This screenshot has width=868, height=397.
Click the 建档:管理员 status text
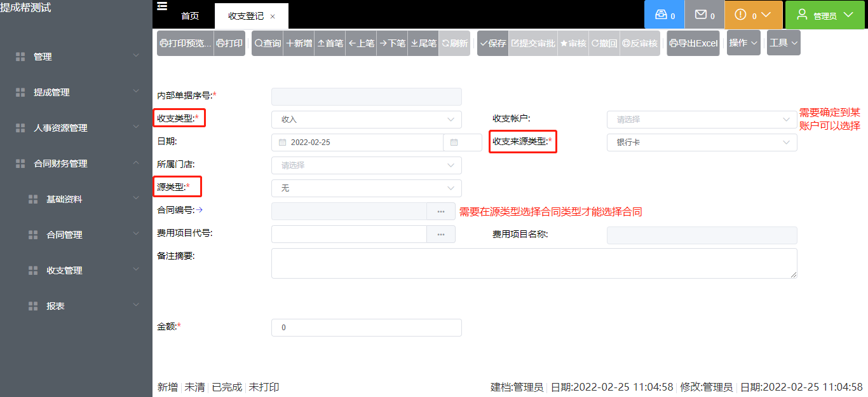point(517,387)
